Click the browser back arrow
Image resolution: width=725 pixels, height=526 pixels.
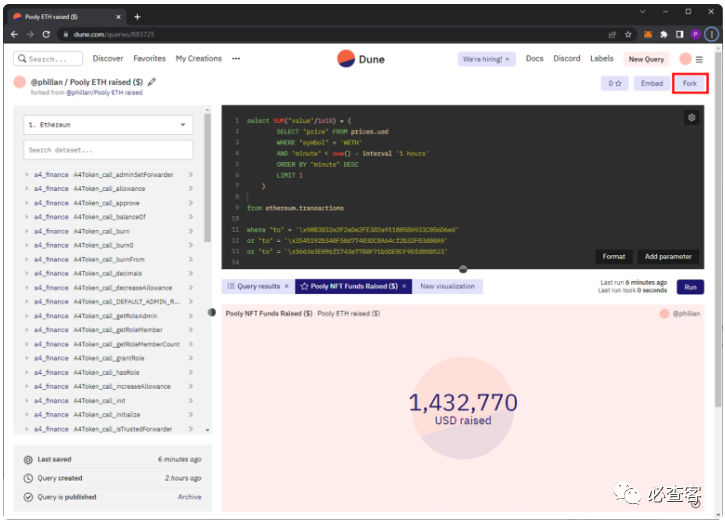(x=14, y=34)
